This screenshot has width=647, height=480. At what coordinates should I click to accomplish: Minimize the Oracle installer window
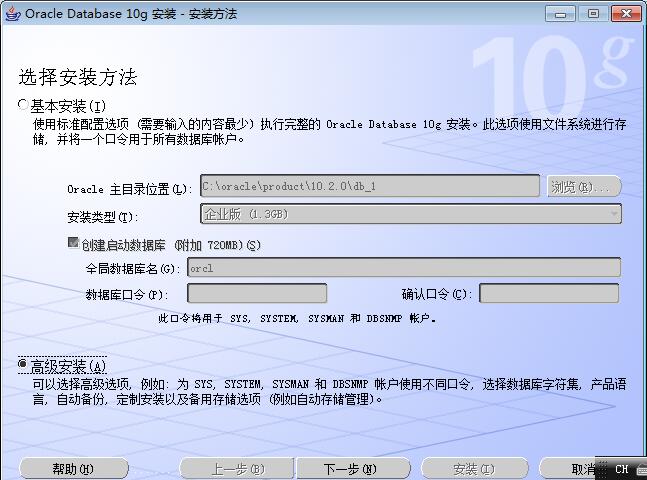point(560,14)
